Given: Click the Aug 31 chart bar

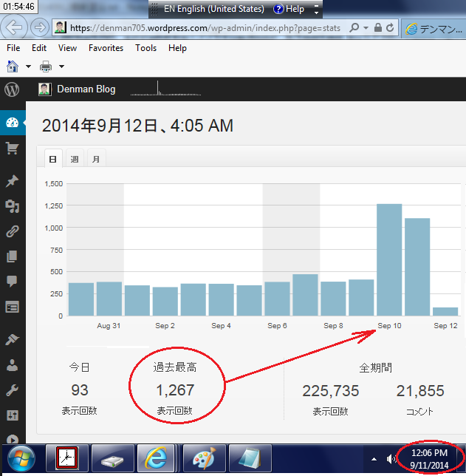Looking at the screenshot, I should pos(109,299).
